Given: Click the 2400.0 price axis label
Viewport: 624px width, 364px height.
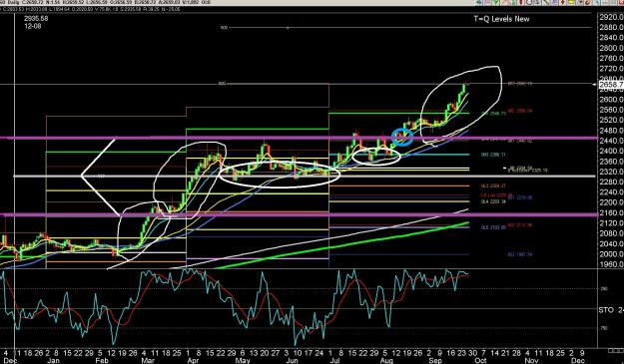Looking at the screenshot, I should (611, 151).
